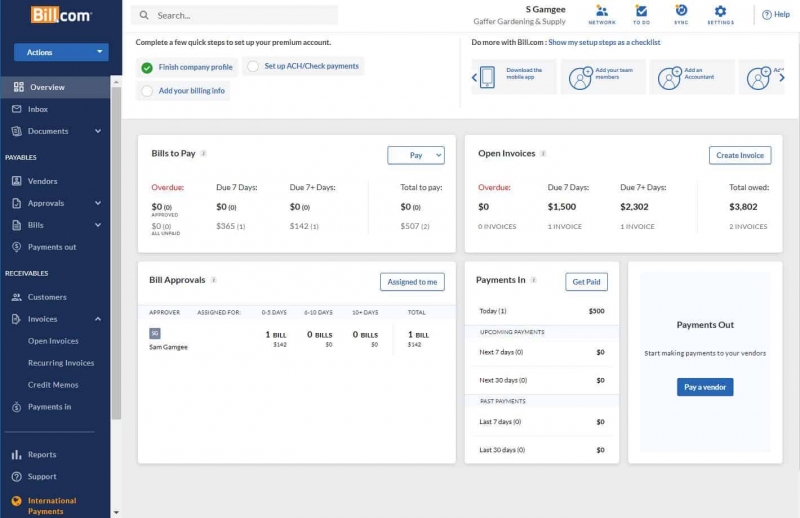Click the Payments in icon
This screenshot has height=518, width=800.
click(x=17, y=407)
